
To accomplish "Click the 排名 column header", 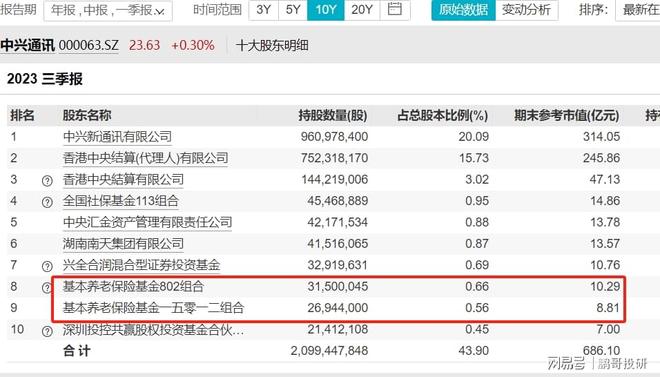I will [22, 115].
